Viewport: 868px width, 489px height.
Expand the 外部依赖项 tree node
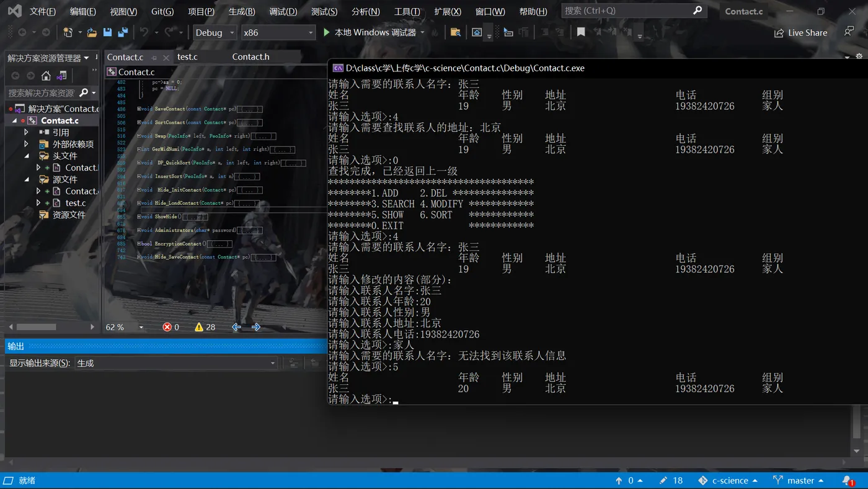[26, 144]
